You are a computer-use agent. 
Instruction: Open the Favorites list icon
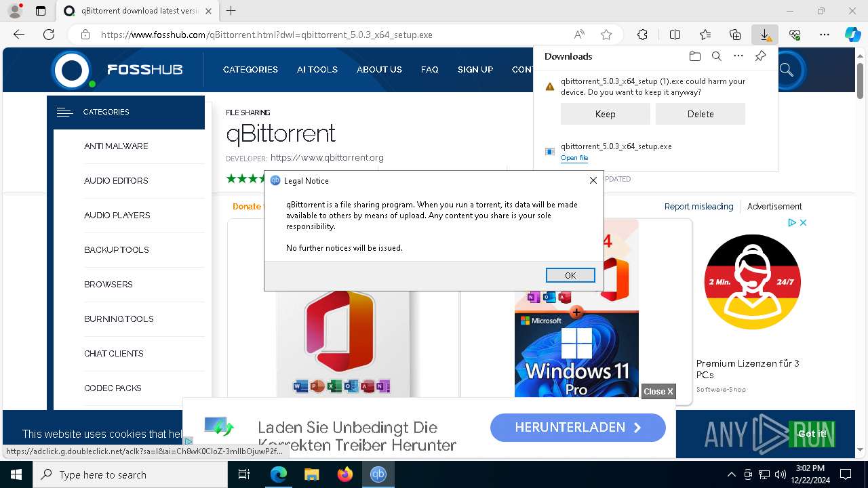coord(705,35)
